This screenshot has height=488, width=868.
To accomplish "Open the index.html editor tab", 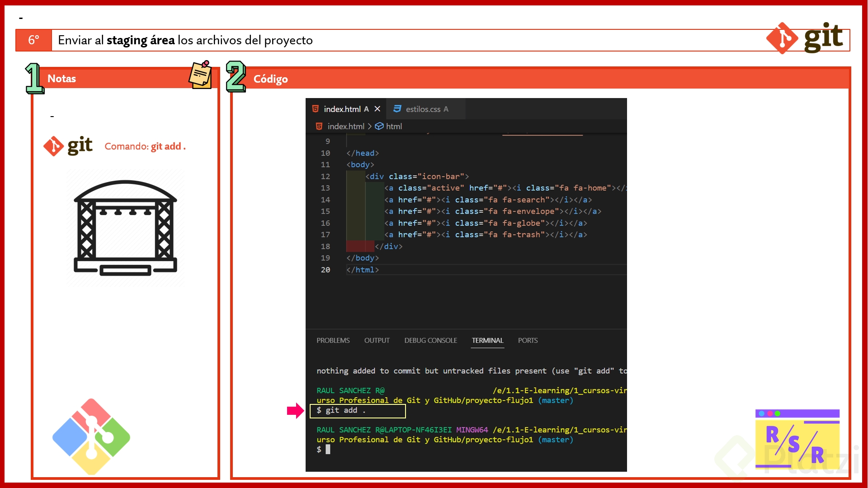I will tap(346, 109).
